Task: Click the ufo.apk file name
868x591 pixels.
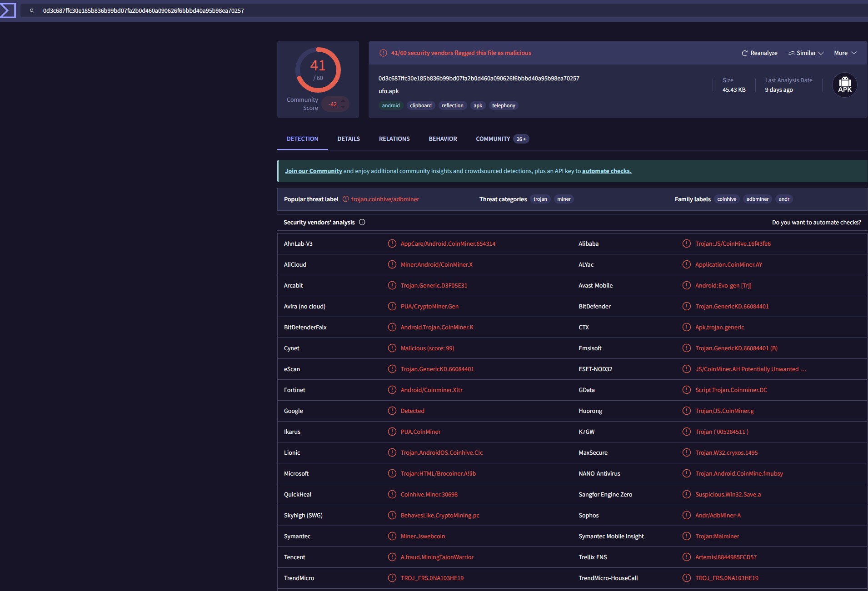Action: point(389,91)
